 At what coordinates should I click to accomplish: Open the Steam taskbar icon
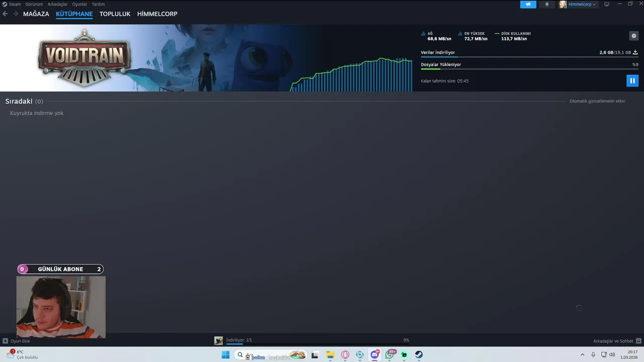pos(419,355)
